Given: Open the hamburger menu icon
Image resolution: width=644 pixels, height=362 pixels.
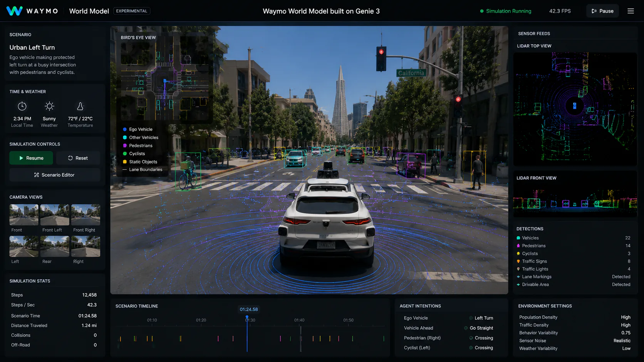Looking at the screenshot, I should [631, 11].
